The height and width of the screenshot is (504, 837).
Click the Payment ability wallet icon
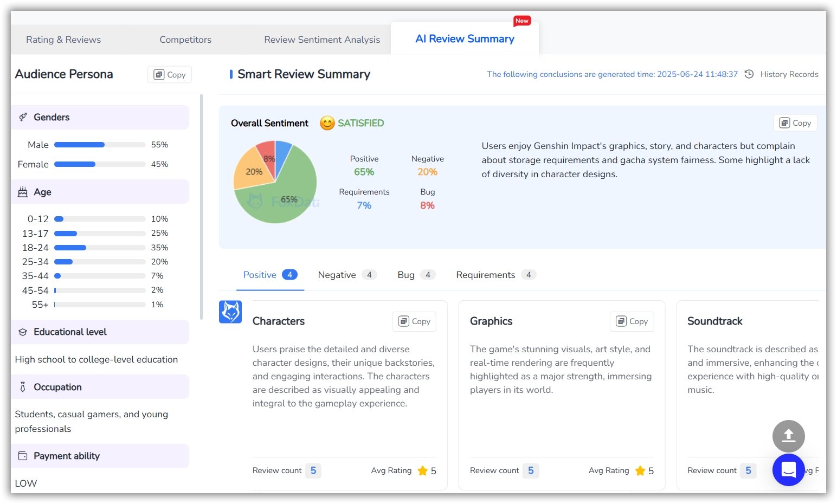coord(23,456)
